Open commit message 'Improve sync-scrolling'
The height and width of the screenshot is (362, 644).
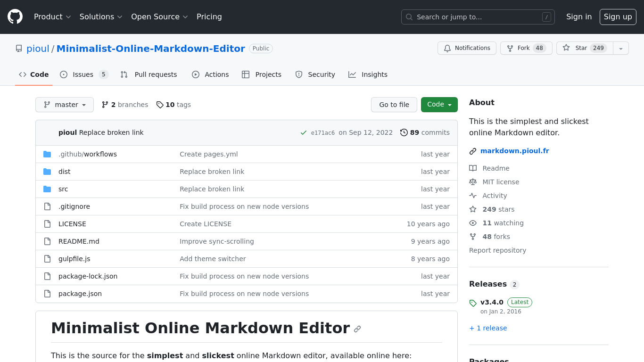[217, 241]
